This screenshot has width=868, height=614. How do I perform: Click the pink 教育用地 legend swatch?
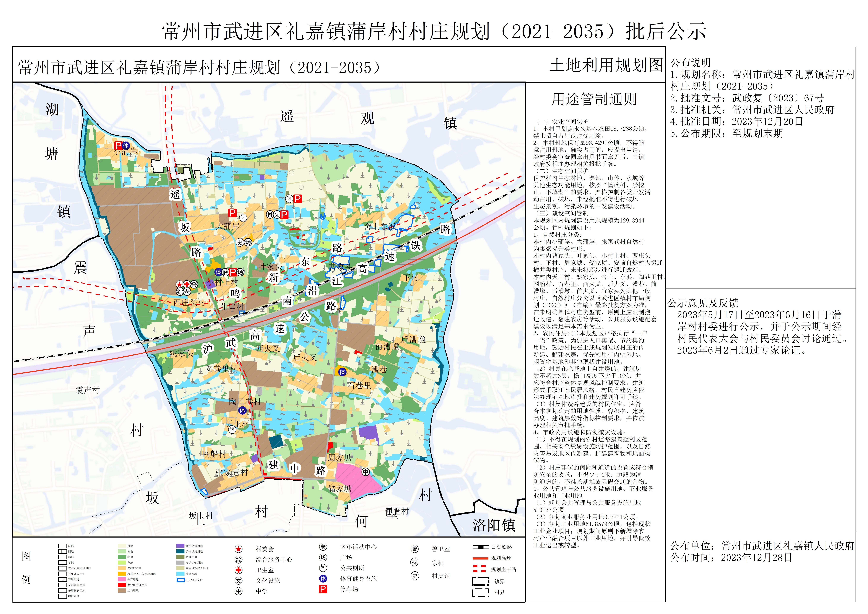(x=122, y=579)
